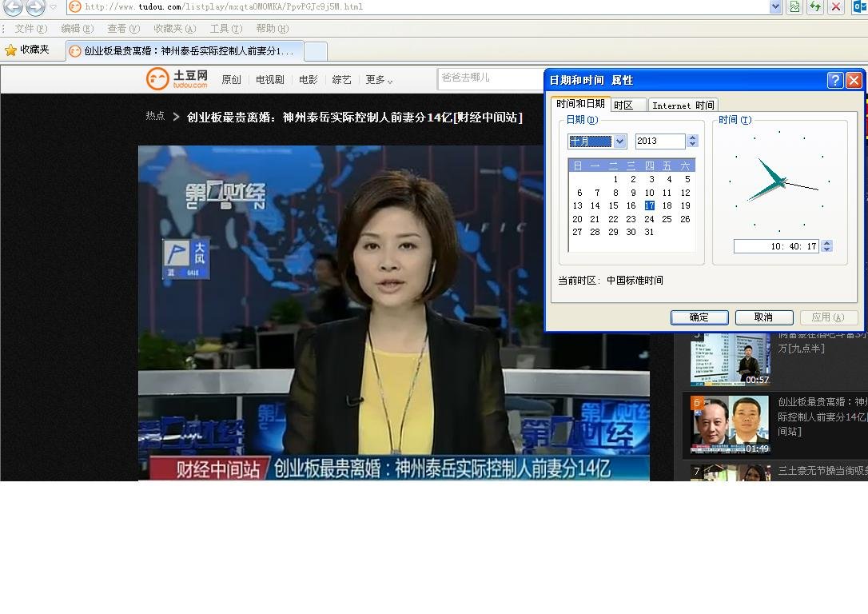Switch to the Internet 时间 tab
Image resolution: width=868 pixels, height=614 pixels.
[683, 105]
